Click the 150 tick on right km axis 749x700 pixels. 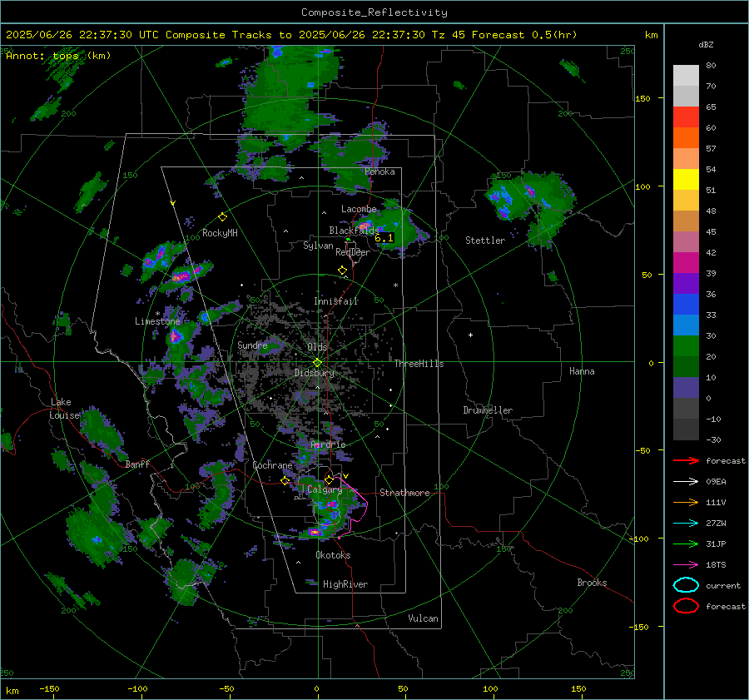[643, 98]
